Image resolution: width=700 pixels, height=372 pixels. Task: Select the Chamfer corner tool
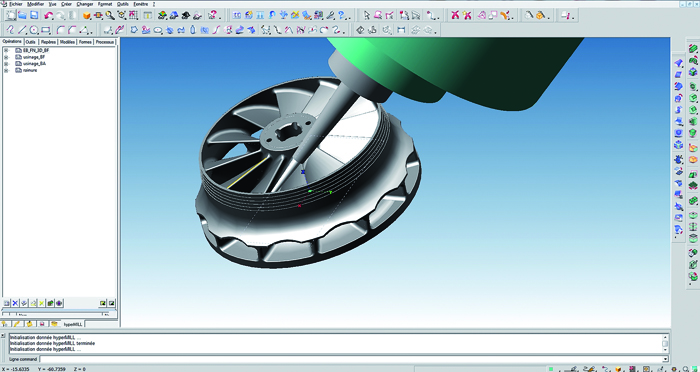pyautogui.click(x=73, y=30)
